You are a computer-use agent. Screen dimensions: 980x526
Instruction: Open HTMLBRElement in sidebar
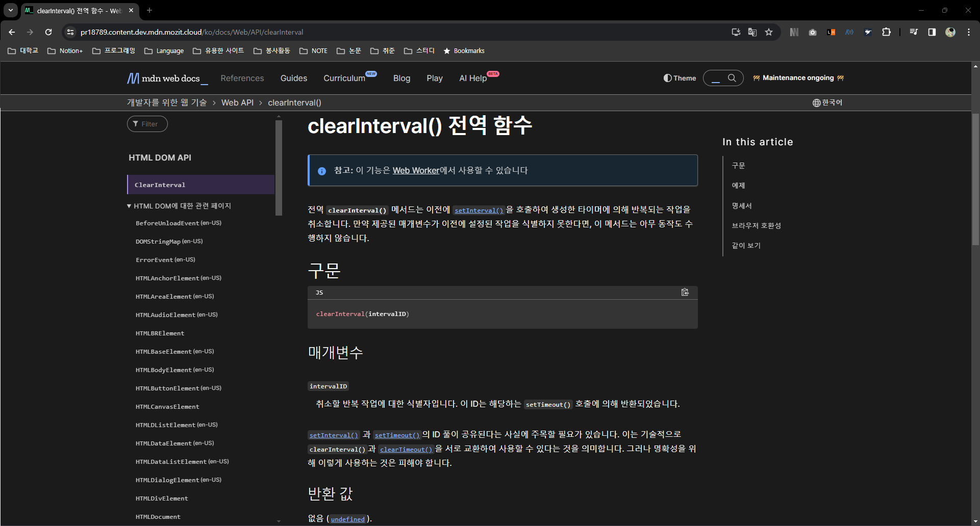click(x=160, y=333)
